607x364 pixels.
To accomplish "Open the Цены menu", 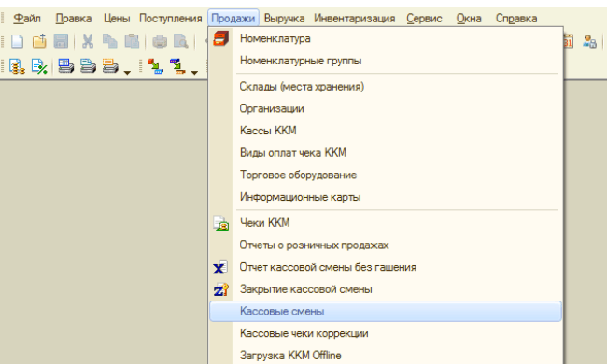I will point(117,18).
